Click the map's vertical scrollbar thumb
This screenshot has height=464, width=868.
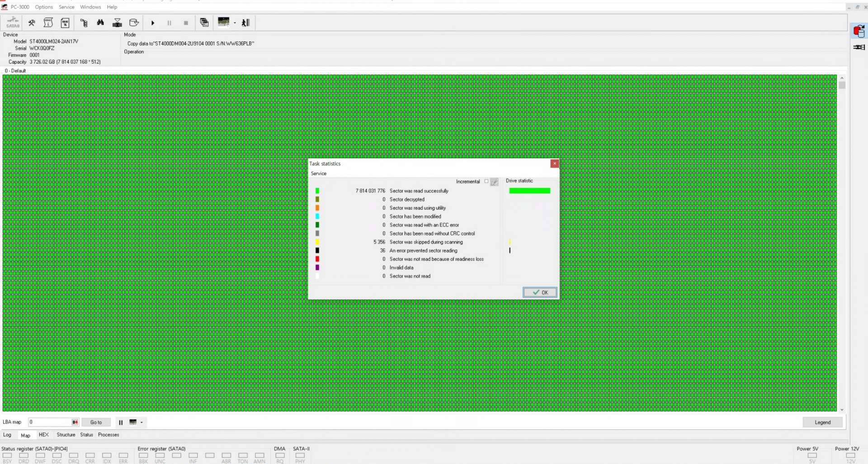842,85
